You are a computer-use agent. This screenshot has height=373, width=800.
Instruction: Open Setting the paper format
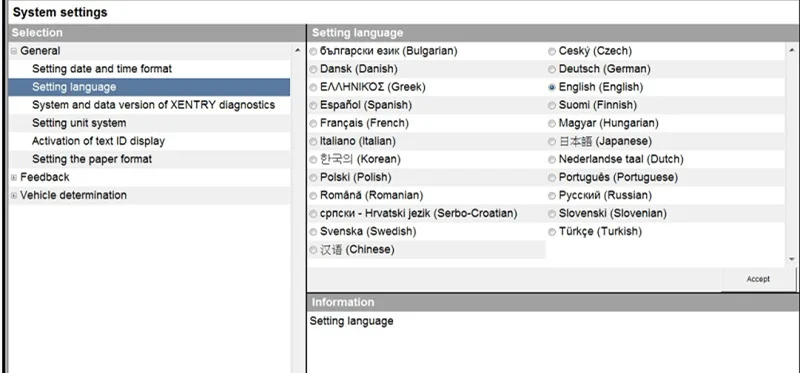tap(92, 159)
